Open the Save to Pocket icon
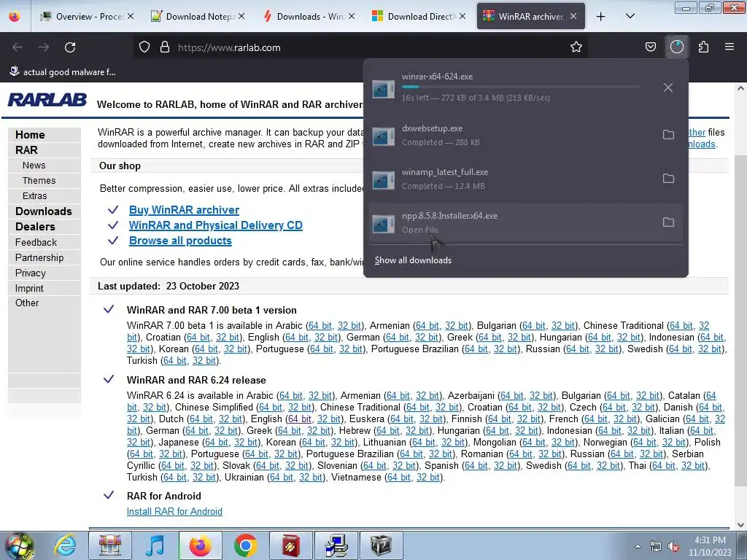Screen dimensions: 747x560 (x=650, y=47)
